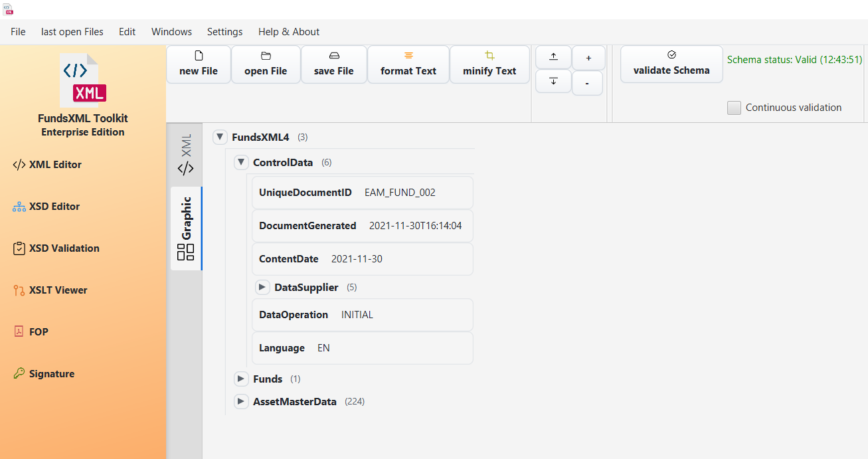Click the move-down arrow button
868x459 pixels.
(x=553, y=81)
